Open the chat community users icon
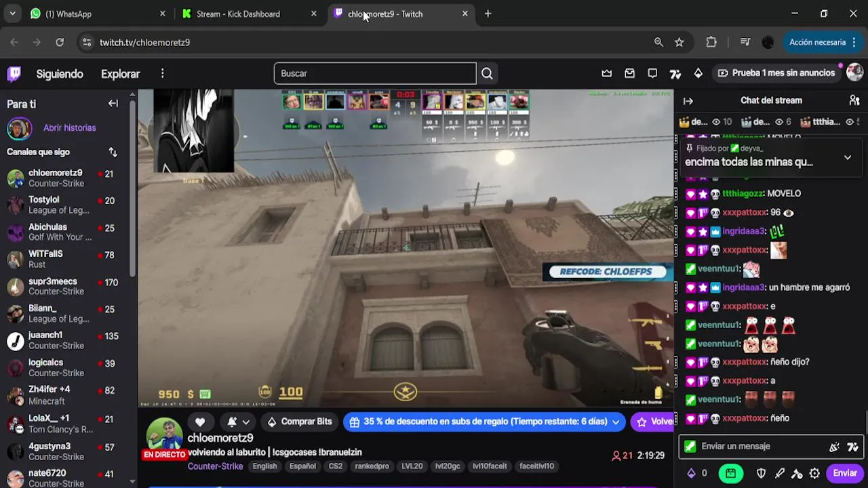The image size is (868, 488). [x=854, y=100]
